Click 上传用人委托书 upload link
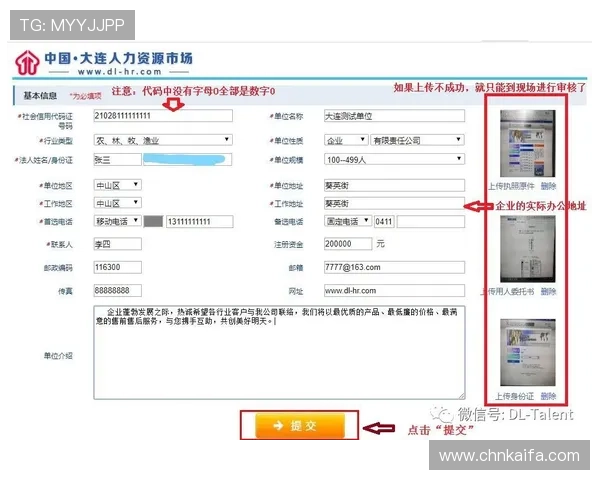Image resolution: width=600 pixels, height=480 pixels. pyautogui.click(x=508, y=292)
